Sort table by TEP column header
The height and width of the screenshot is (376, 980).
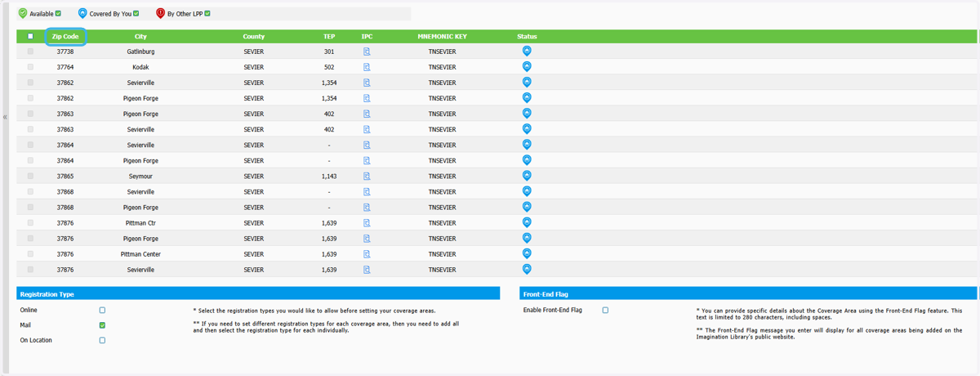tap(329, 37)
